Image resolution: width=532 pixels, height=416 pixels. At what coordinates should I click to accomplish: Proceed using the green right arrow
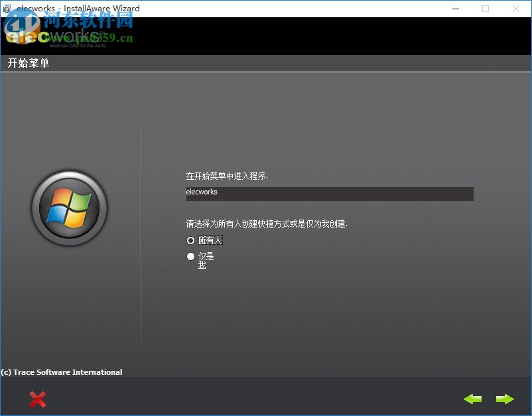point(504,399)
